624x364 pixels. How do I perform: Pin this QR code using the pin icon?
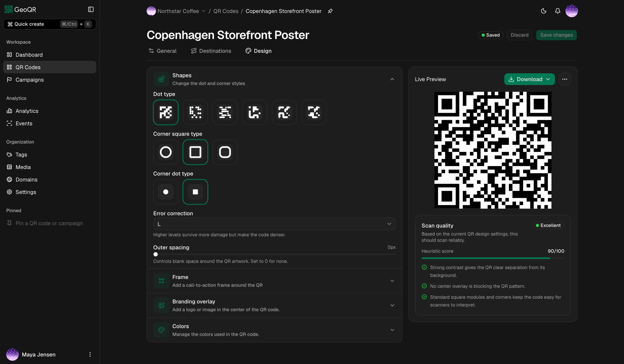coord(330,11)
